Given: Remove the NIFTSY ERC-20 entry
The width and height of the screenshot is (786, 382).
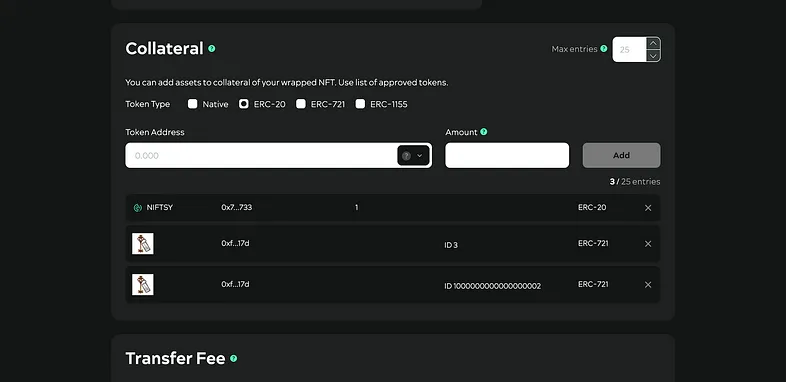Looking at the screenshot, I should tap(648, 208).
